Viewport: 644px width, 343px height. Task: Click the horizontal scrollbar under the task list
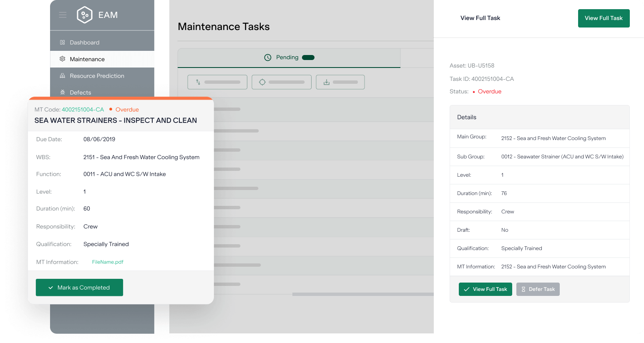[363, 294]
